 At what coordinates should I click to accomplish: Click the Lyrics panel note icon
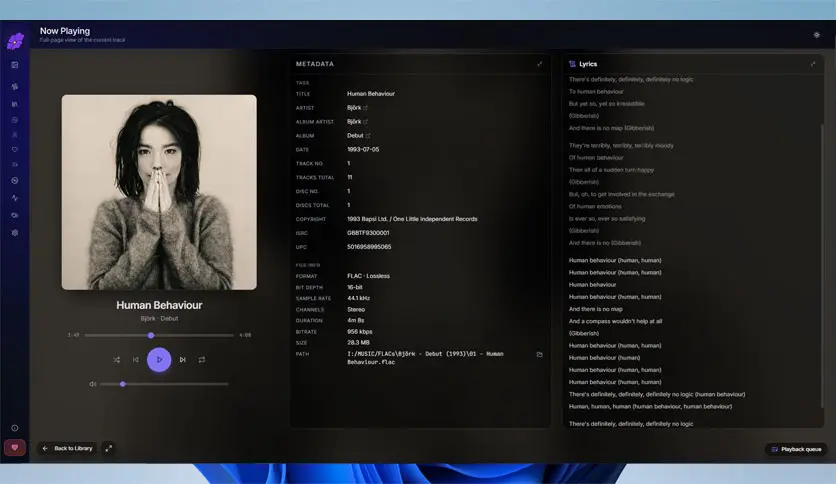point(572,64)
